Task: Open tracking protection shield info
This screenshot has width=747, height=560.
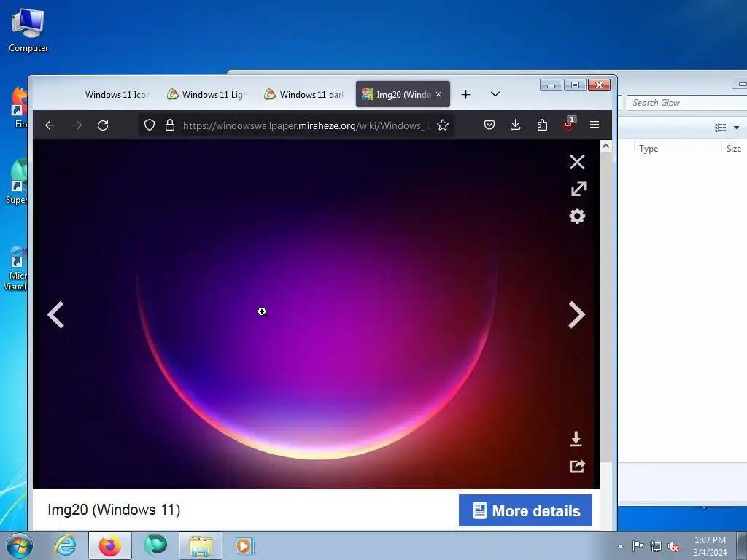Action: click(x=150, y=125)
